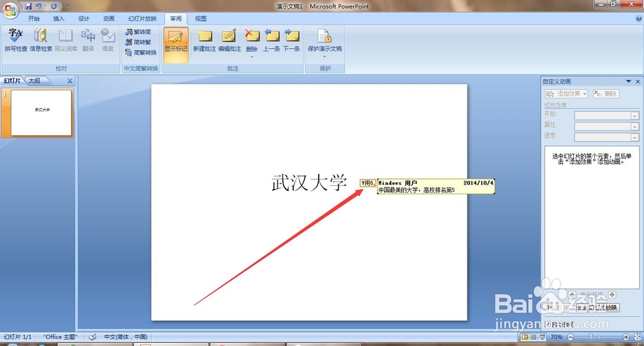Click the 删除 delete comment icon
Image resolution: width=644 pixels, height=346 pixels.
252,36
